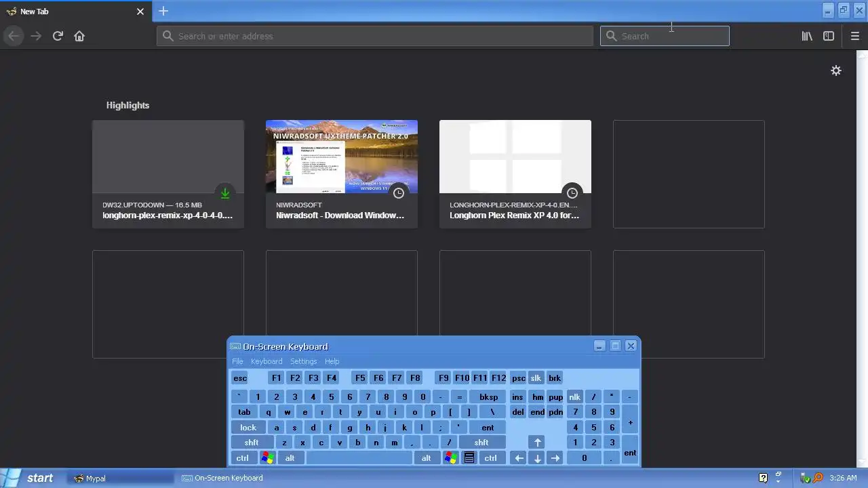The height and width of the screenshot is (488, 868).
Task: Click the del key
Action: [518, 412]
